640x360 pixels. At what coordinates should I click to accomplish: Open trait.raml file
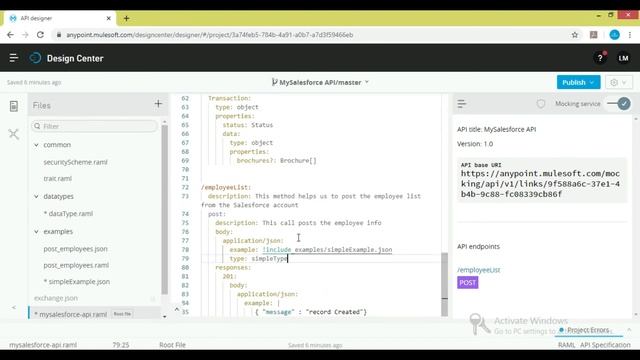coord(58,179)
